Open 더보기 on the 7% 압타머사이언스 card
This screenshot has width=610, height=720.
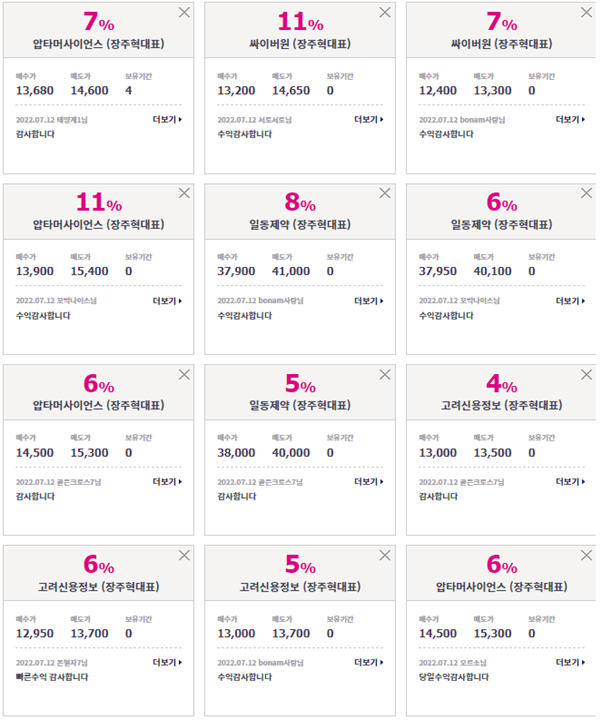(x=167, y=119)
